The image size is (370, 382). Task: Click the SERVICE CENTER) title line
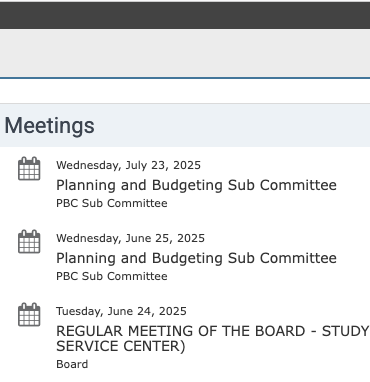(x=121, y=346)
